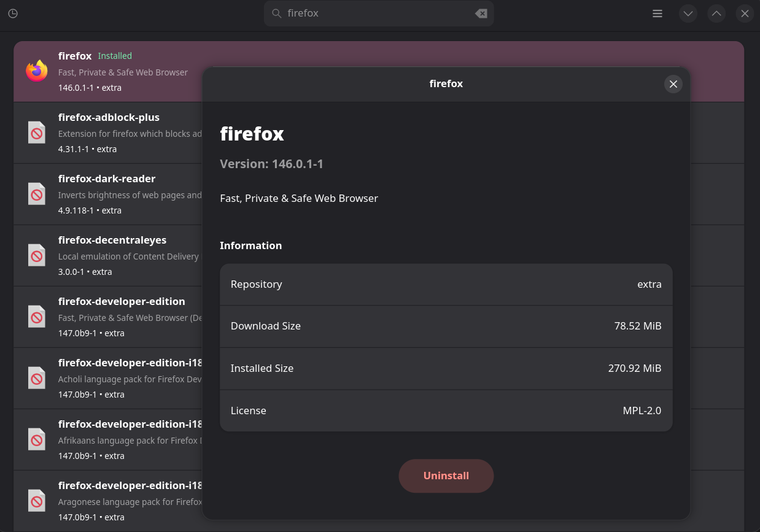Click the Acholi language pack icon
The image size is (760, 532).
[x=37, y=378]
